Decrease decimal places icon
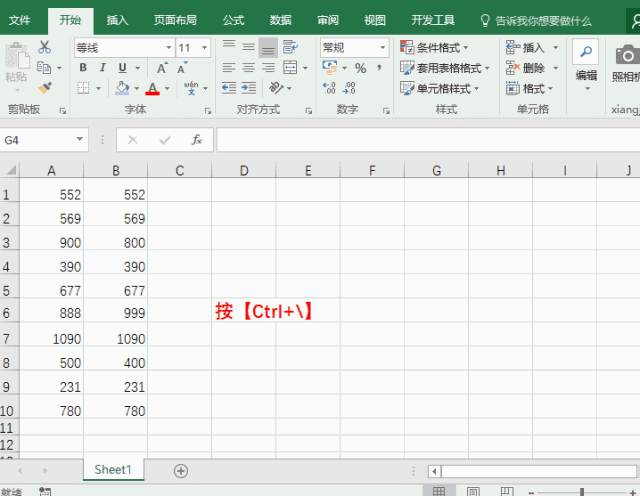The image size is (640, 496). (x=349, y=88)
